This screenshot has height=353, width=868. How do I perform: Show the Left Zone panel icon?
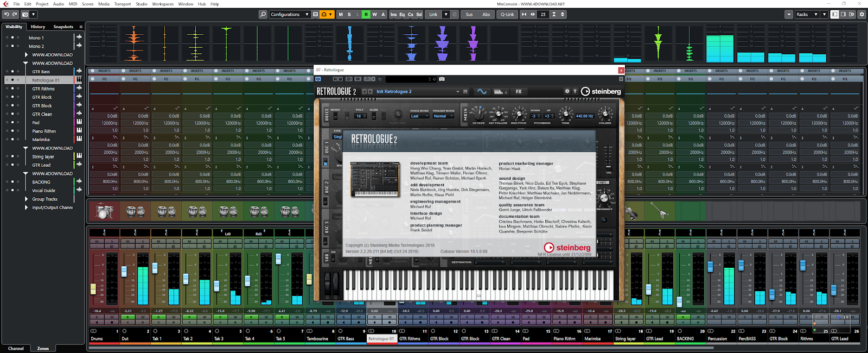click(x=835, y=15)
